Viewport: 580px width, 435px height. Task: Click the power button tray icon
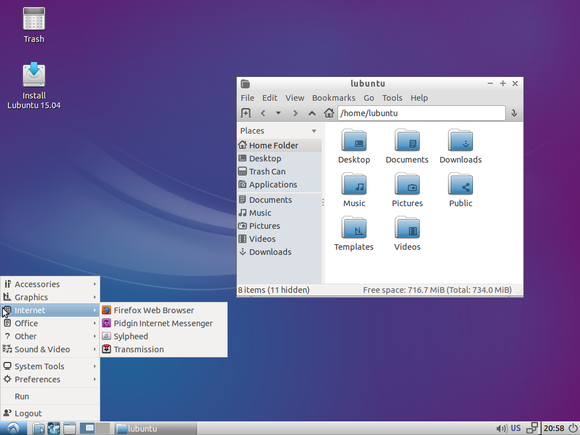pos(572,428)
